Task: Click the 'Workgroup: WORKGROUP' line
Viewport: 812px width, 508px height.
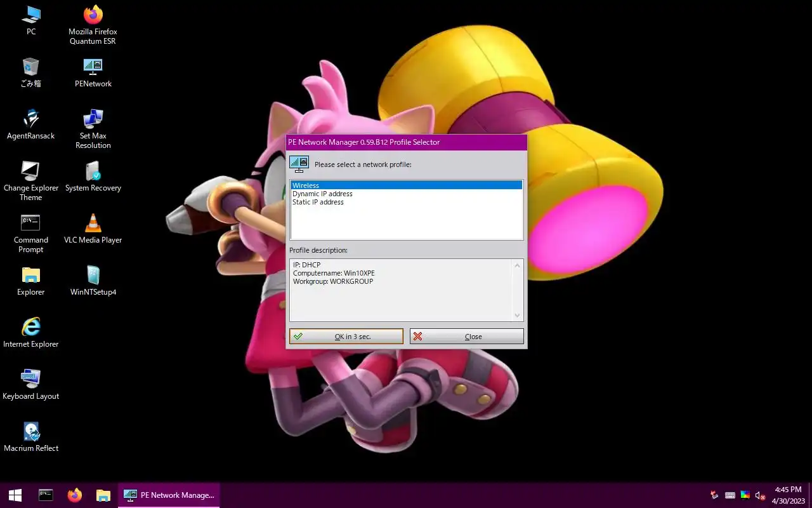Action: click(x=333, y=281)
